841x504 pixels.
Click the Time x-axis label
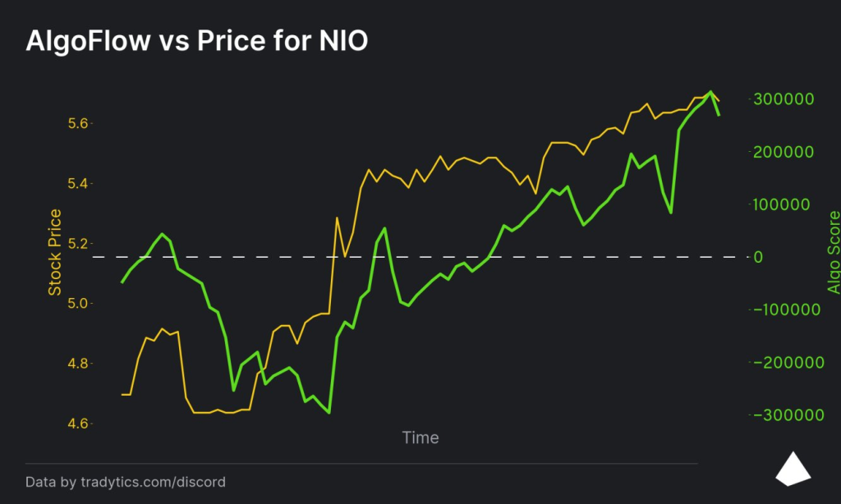(x=420, y=438)
